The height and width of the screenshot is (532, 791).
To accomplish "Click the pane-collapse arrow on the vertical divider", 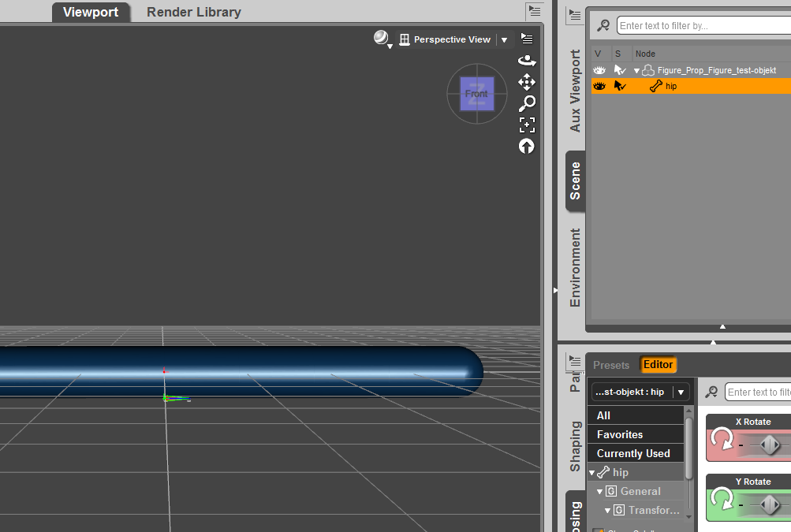I will pyautogui.click(x=555, y=291).
